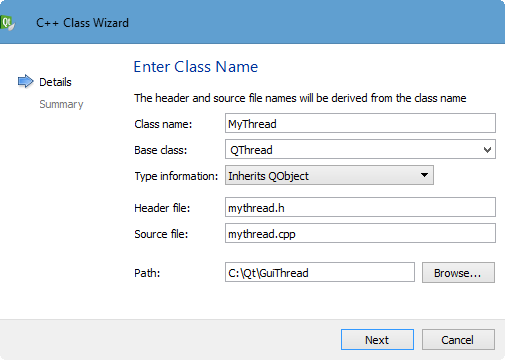
Task: Click the Type information: label
Action: (176, 176)
